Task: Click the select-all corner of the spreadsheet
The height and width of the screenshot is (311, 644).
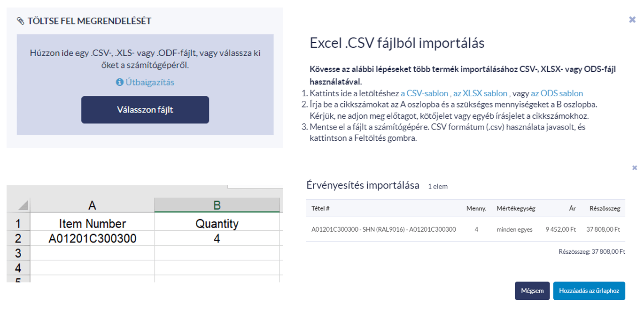Action: point(18,205)
